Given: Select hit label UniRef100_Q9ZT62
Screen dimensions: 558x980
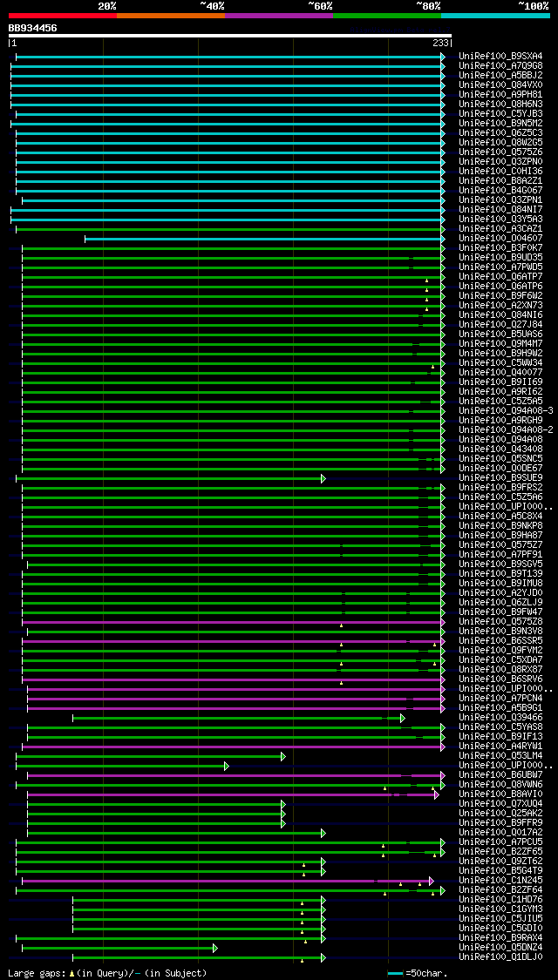Looking at the screenshot, I should (500, 862).
